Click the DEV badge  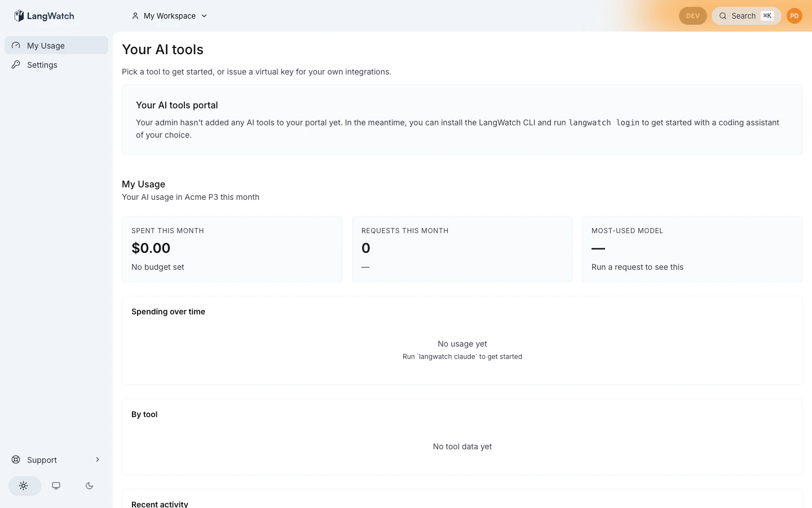[692, 16]
